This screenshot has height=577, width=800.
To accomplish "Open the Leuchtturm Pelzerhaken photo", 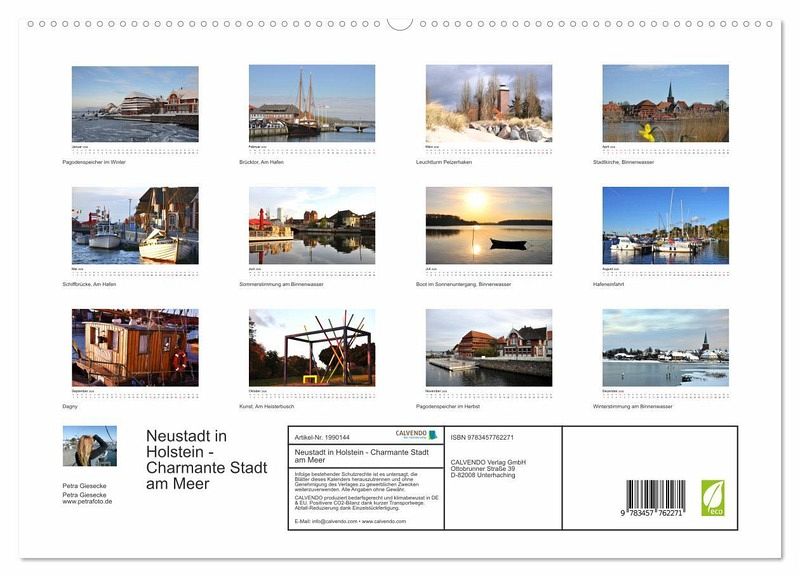I will tap(489, 103).
